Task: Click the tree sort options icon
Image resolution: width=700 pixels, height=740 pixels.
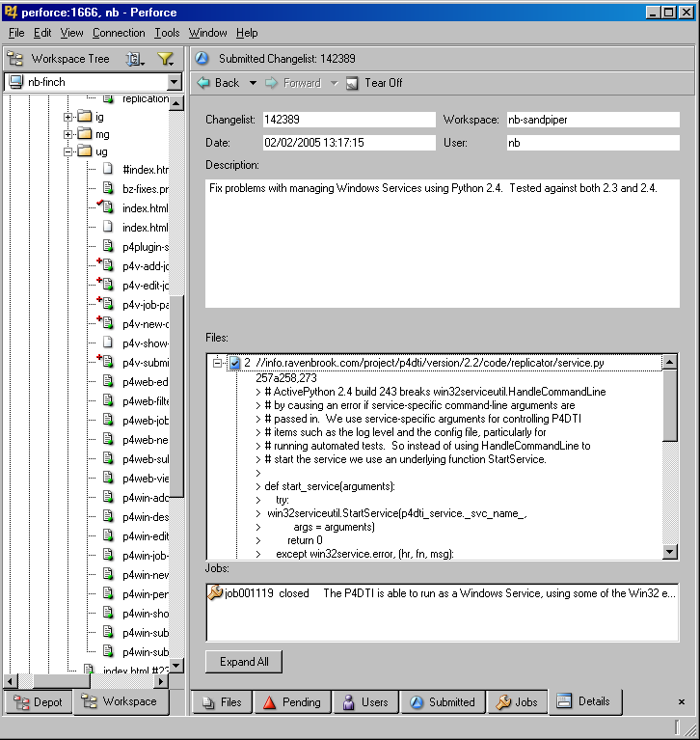Action: [133, 59]
